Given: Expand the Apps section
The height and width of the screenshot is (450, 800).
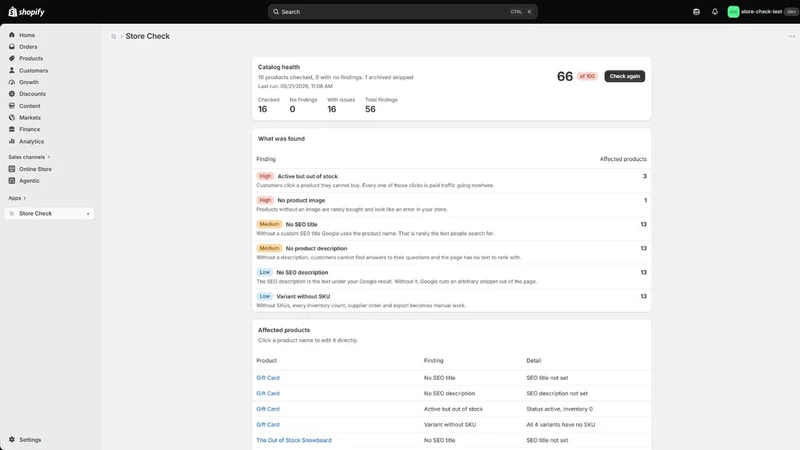Looking at the screenshot, I should 17,198.
